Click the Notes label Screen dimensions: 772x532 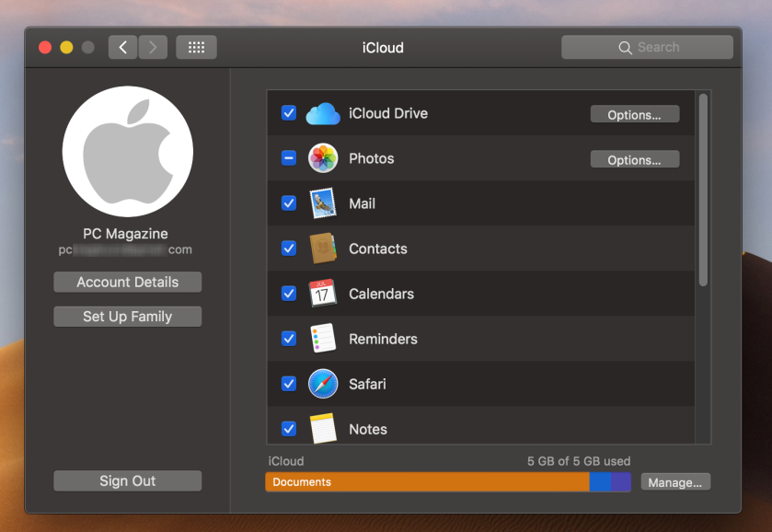pos(368,430)
